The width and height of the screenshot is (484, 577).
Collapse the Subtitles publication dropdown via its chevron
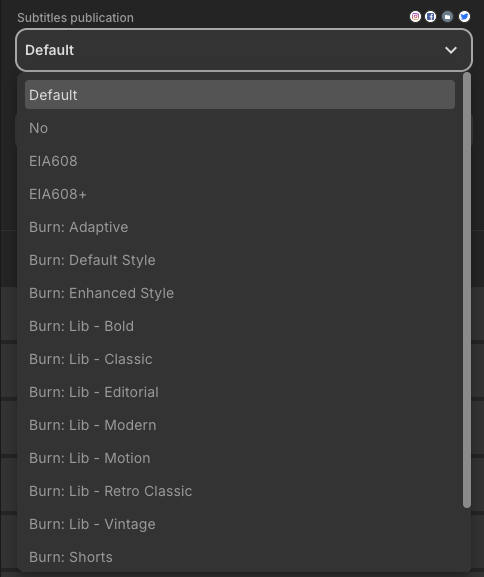tap(451, 50)
